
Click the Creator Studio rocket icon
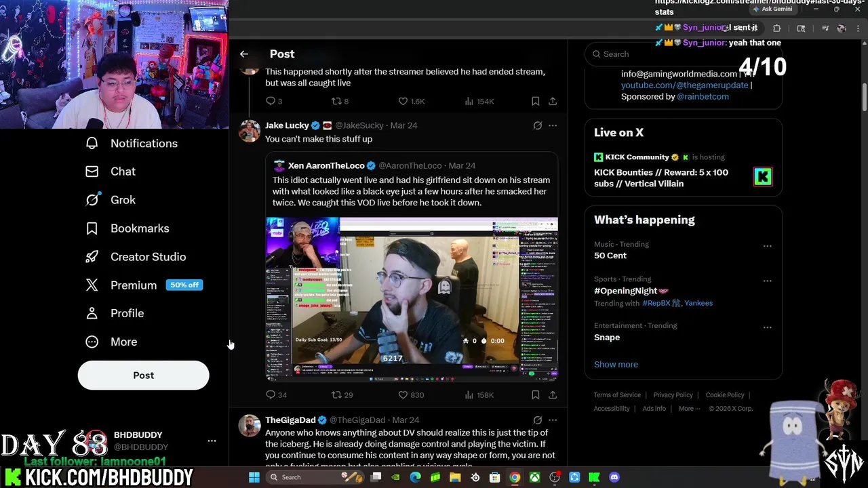tap(92, 257)
